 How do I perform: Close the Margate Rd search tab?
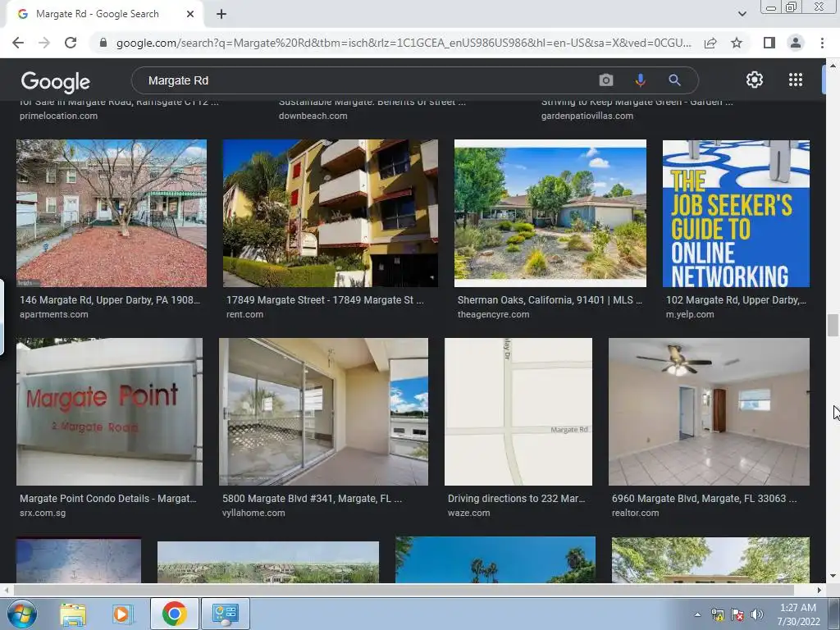(190, 15)
